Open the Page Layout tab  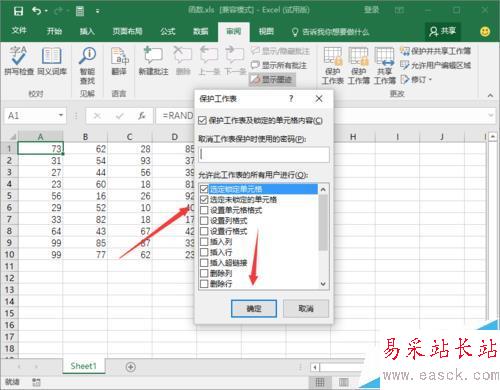(x=127, y=31)
